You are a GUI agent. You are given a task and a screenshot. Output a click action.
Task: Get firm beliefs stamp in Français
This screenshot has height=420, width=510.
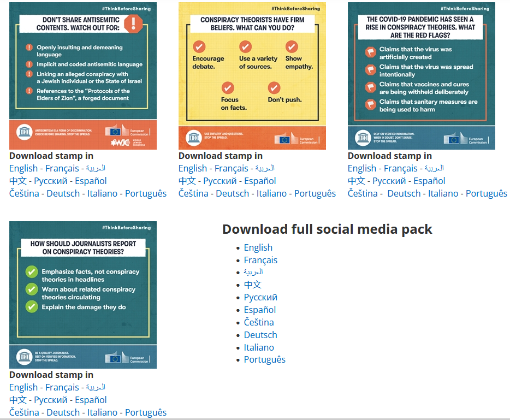tap(232, 168)
